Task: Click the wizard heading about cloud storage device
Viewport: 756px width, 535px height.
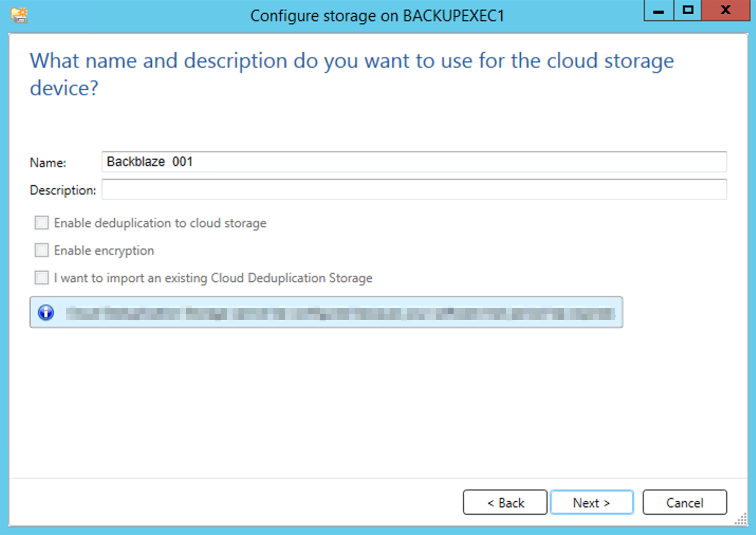Action: click(x=352, y=74)
